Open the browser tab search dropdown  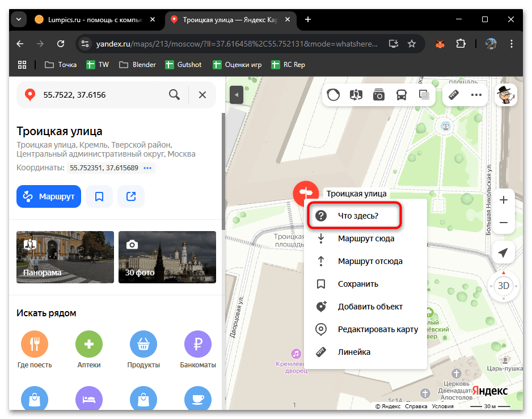click(19, 19)
